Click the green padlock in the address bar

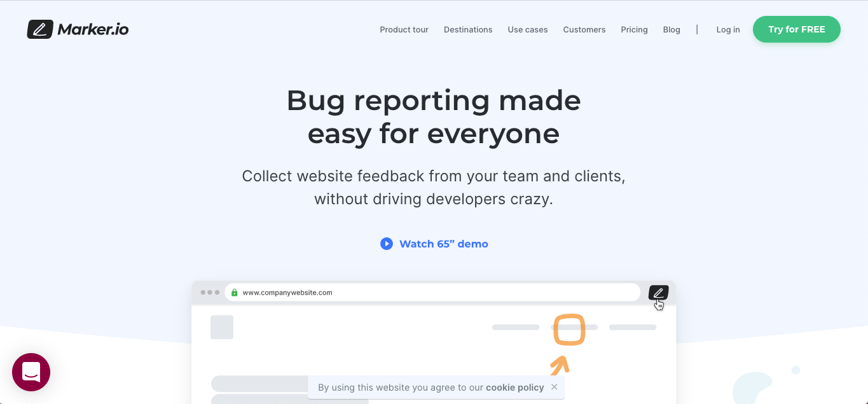[234, 293]
